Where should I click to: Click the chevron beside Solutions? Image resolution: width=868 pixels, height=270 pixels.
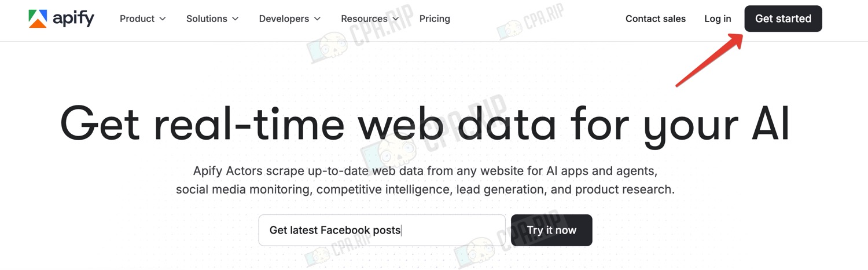click(x=236, y=19)
